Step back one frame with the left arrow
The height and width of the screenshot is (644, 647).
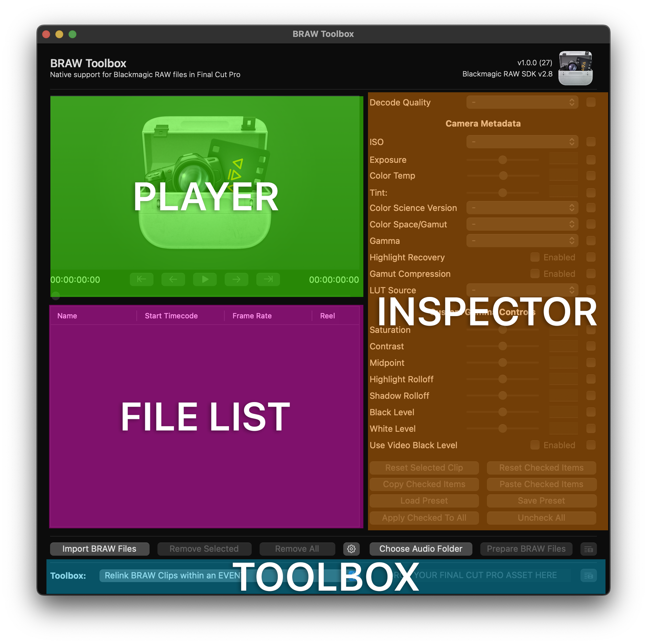coord(173,279)
